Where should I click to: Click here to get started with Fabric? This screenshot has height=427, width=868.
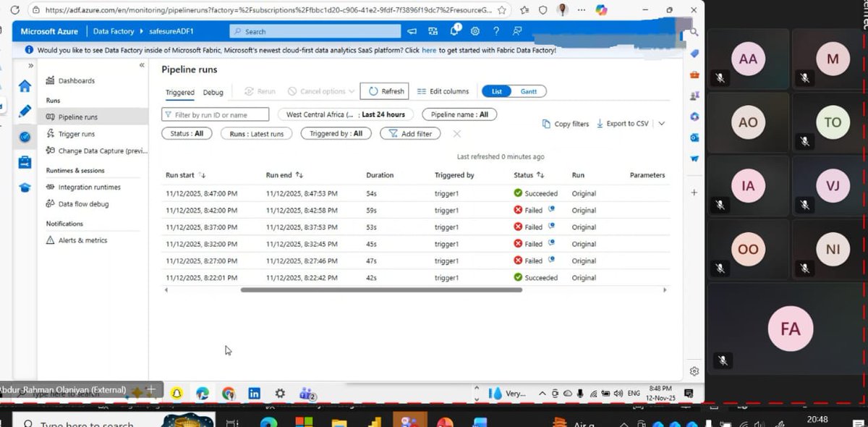coord(430,51)
